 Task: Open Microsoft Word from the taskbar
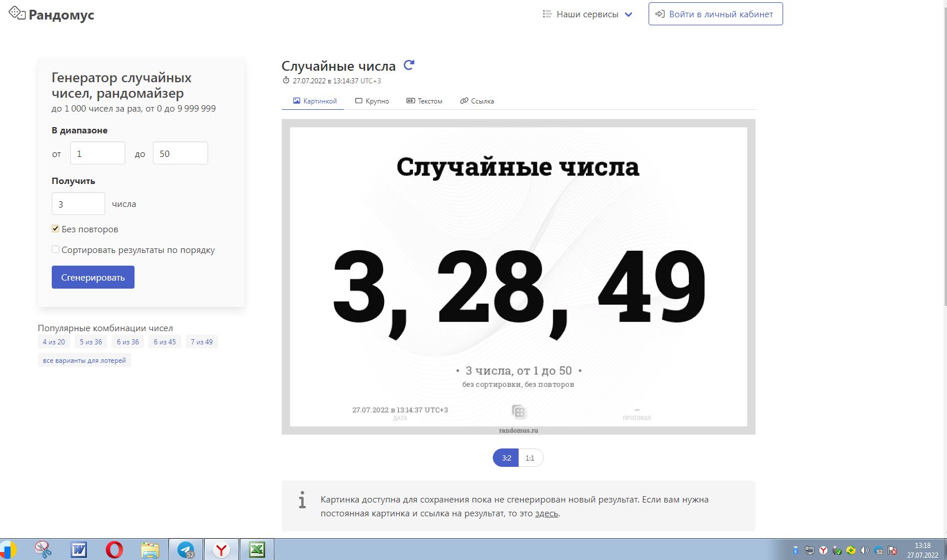pos(79,550)
